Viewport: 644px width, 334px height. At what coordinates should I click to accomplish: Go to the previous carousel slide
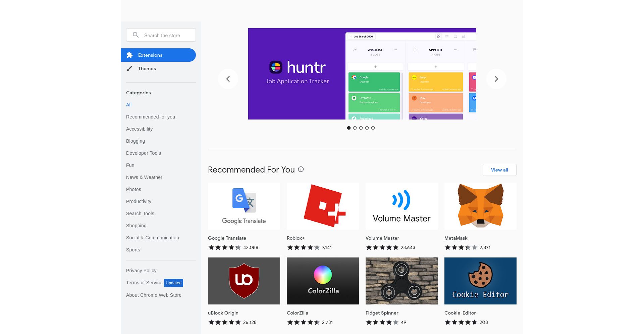(228, 79)
